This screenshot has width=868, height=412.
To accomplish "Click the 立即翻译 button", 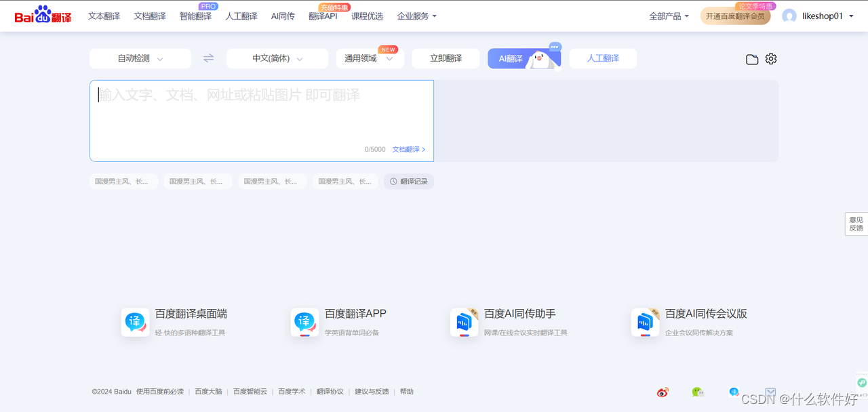I will tap(446, 58).
